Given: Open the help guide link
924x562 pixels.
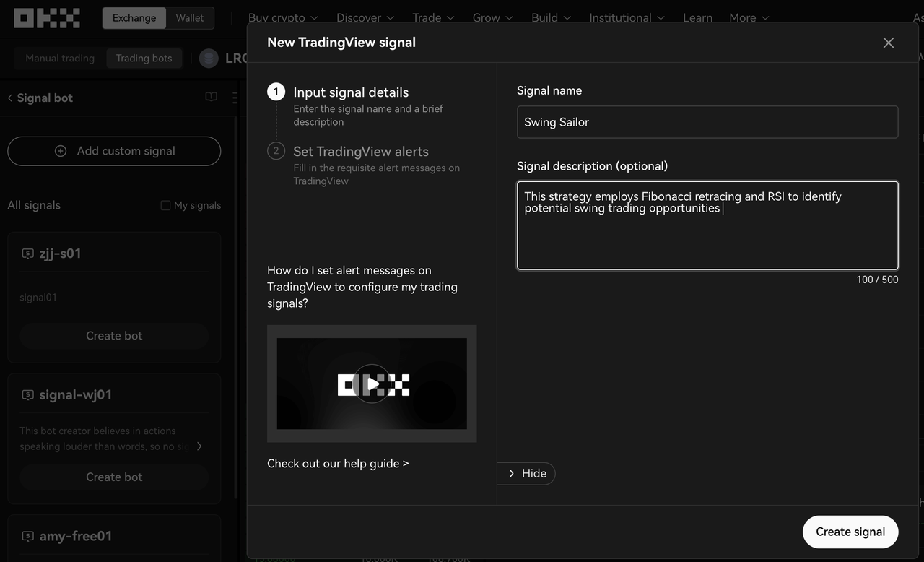Looking at the screenshot, I should point(338,463).
